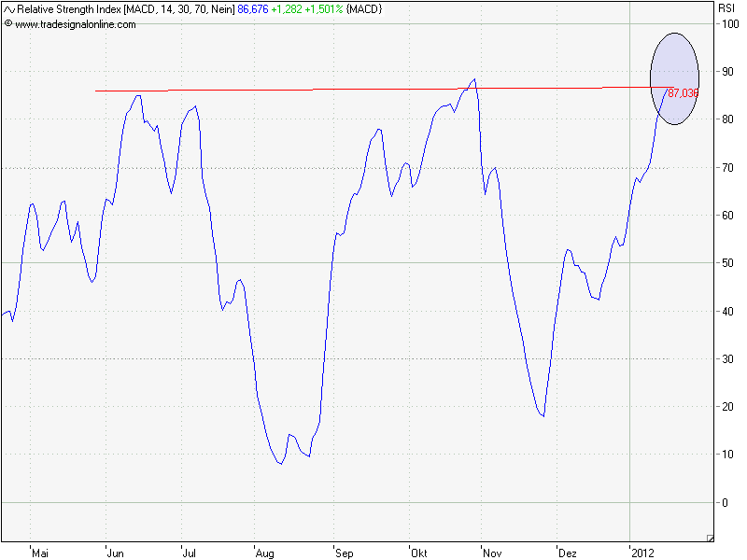Click the 2012 year marker on time axis
The width and height of the screenshot is (747, 560).
coord(642,553)
